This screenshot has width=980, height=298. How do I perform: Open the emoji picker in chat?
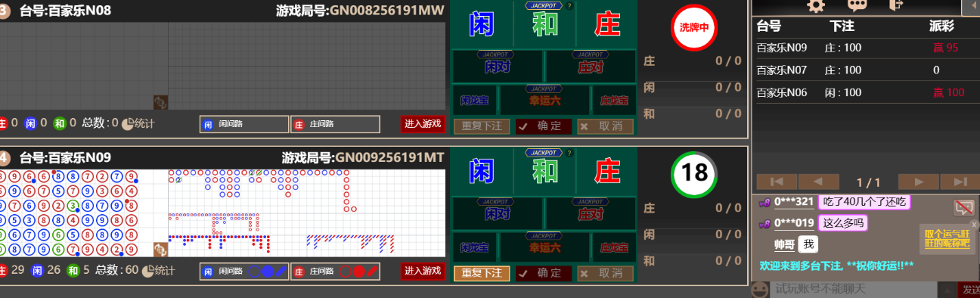(x=760, y=289)
